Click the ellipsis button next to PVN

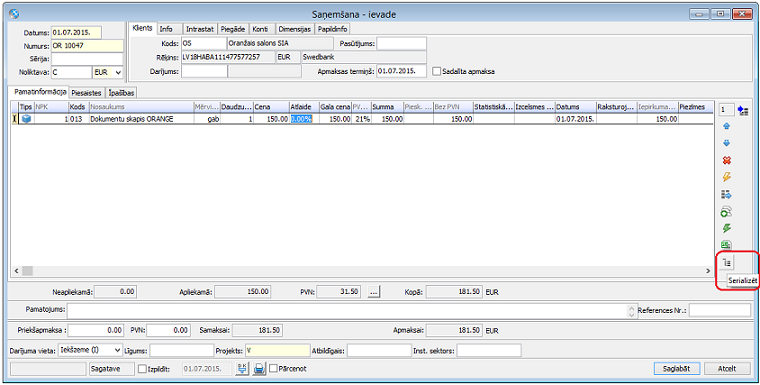pos(374,291)
